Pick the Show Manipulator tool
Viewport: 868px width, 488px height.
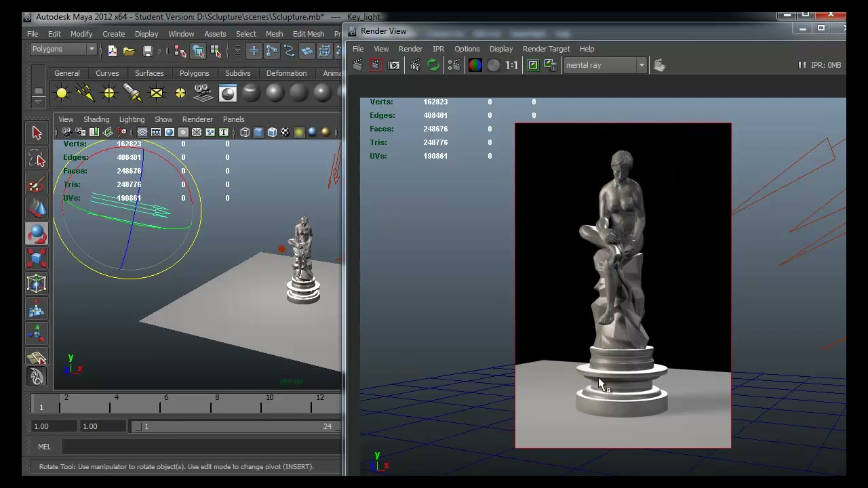click(x=37, y=333)
